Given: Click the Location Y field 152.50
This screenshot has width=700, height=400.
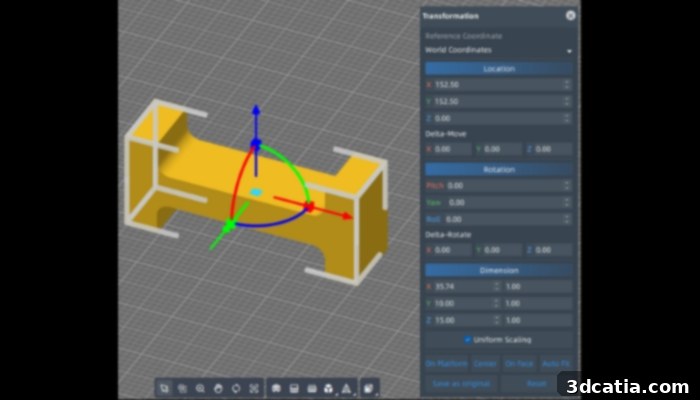Looking at the screenshot, I should click(499, 101).
